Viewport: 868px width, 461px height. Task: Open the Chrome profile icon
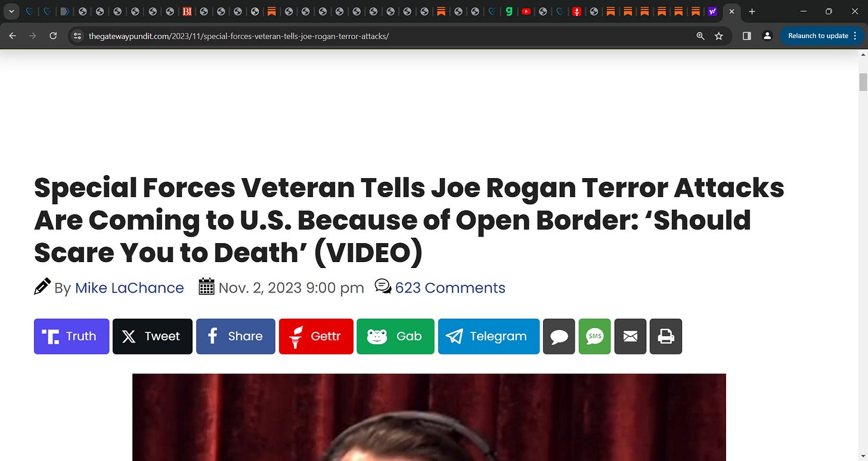pos(767,36)
